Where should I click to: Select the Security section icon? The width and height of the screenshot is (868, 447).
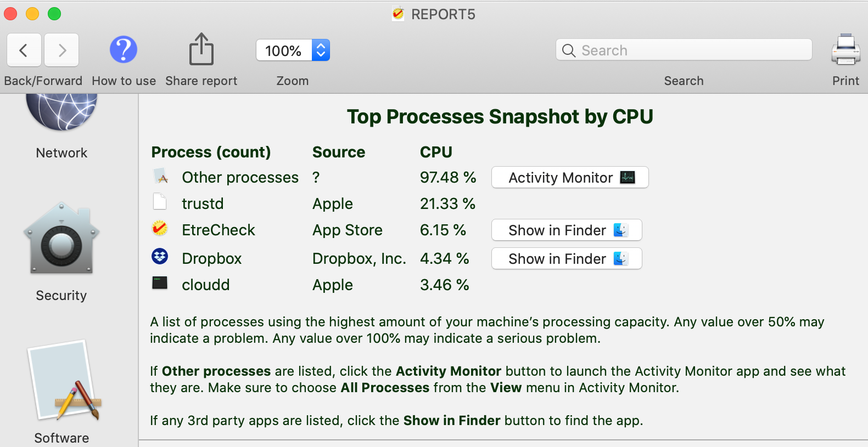click(x=61, y=239)
